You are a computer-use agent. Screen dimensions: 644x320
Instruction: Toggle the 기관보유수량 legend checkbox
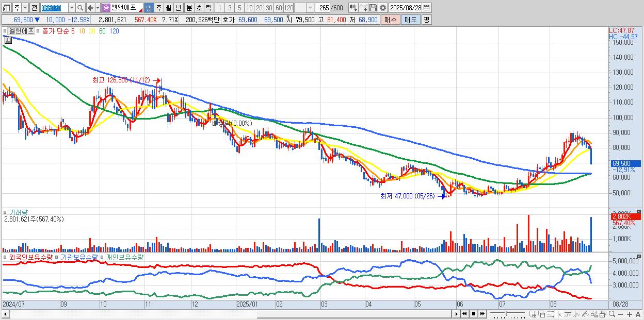[x=57, y=257]
